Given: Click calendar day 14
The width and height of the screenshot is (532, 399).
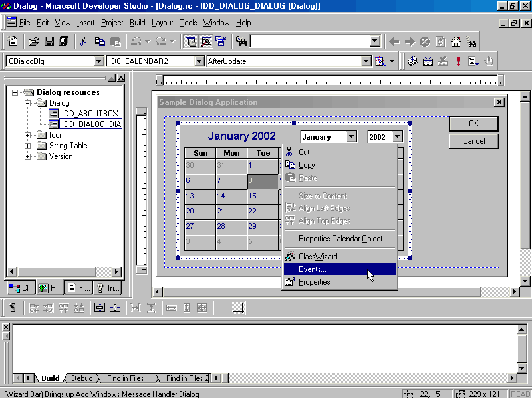Looking at the screenshot, I should 231,197.
